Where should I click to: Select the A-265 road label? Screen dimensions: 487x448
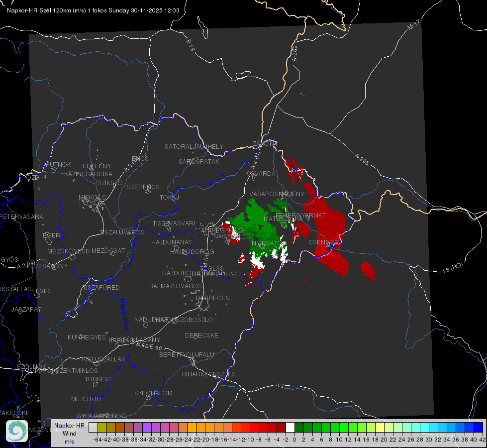(x=362, y=159)
